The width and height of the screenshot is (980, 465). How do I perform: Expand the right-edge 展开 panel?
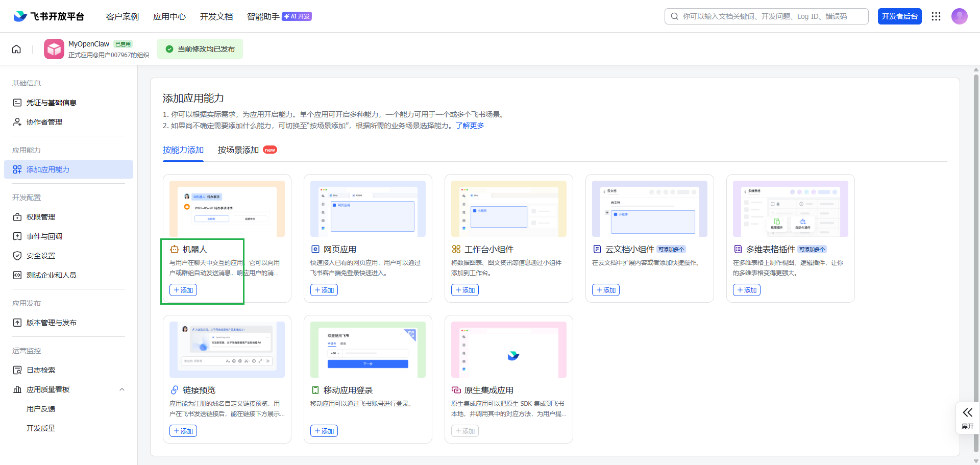click(968, 418)
